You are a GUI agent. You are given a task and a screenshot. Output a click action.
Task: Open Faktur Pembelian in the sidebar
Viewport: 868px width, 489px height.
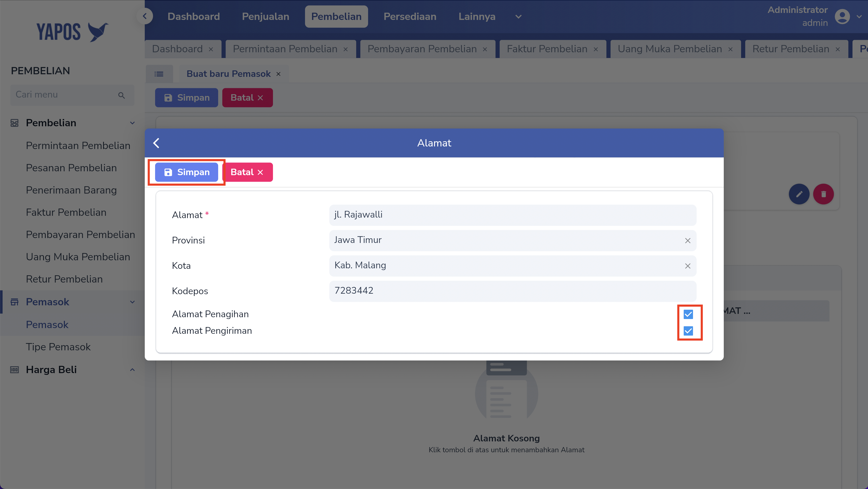click(x=66, y=212)
